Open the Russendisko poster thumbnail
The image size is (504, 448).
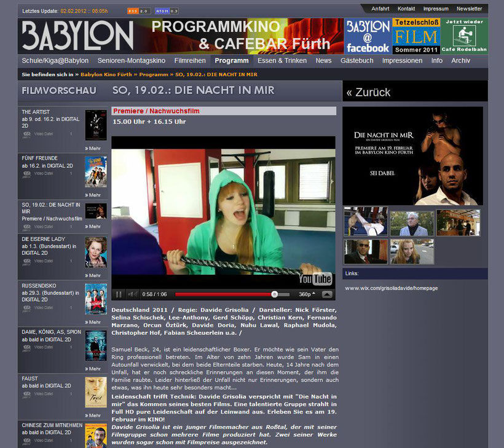click(x=96, y=299)
